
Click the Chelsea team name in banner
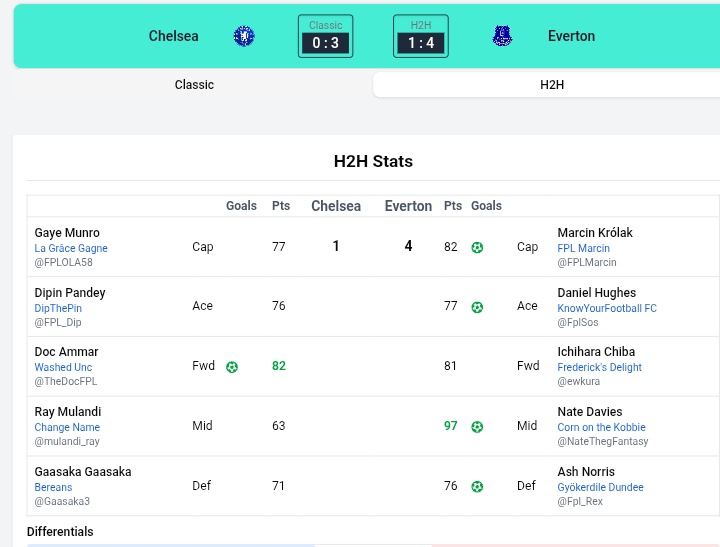[174, 36]
